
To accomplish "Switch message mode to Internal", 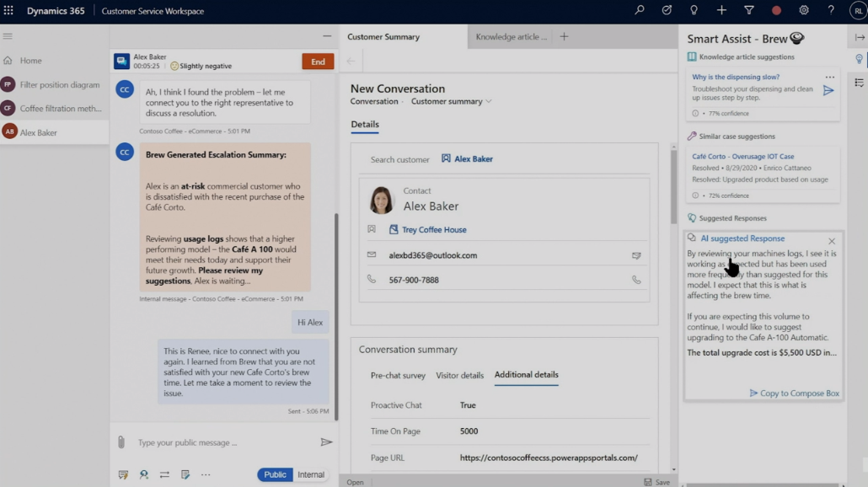I will (x=311, y=474).
